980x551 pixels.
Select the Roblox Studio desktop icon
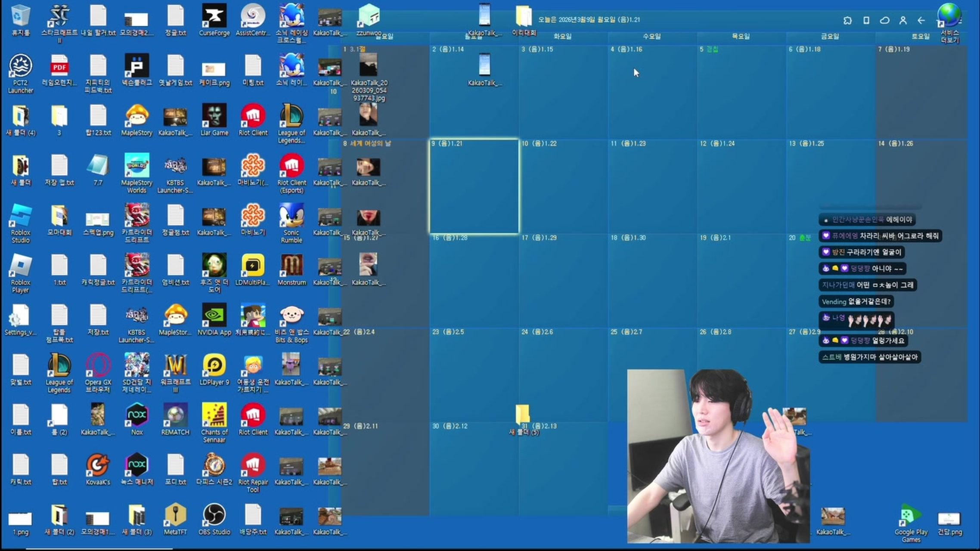click(20, 216)
